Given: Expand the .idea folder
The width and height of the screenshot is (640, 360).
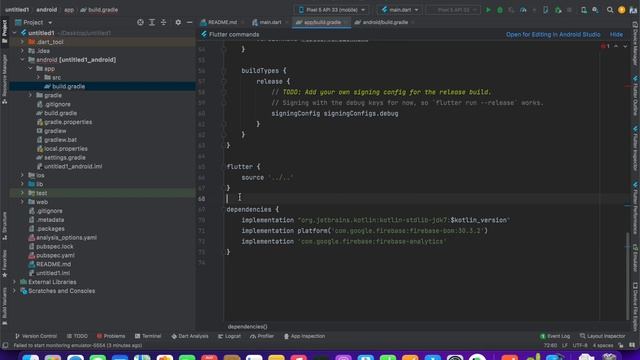Looking at the screenshot, I should coord(22,51).
